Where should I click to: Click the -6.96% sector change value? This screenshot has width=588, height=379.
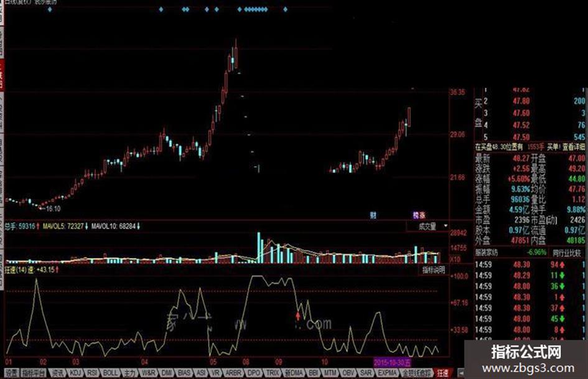[x=536, y=253]
